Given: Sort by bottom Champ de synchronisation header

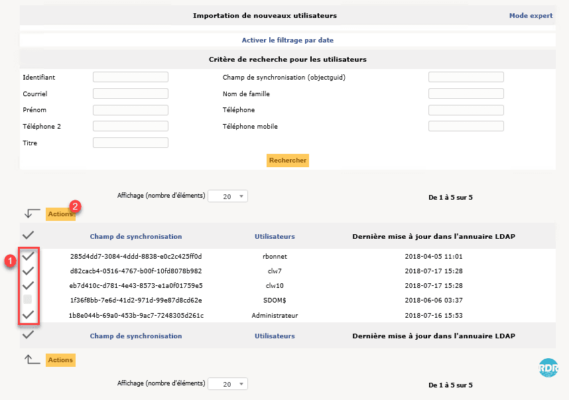Looking at the screenshot, I should [136, 336].
